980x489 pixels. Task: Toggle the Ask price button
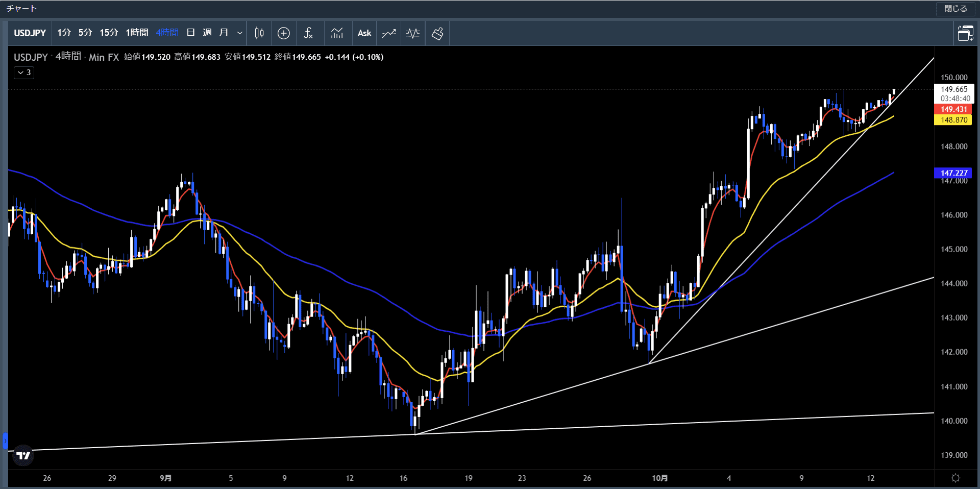(364, 33)
